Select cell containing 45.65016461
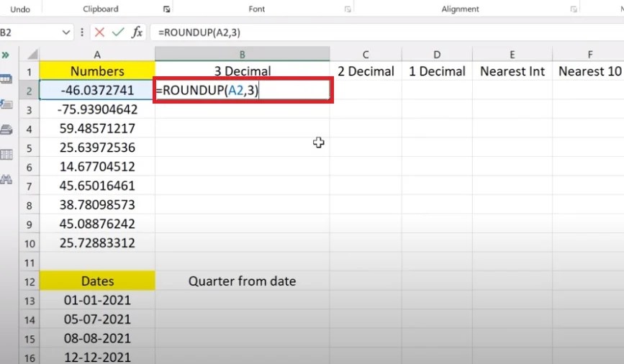Viewport: 624px width, 364px height. click(x=97, y=186)
